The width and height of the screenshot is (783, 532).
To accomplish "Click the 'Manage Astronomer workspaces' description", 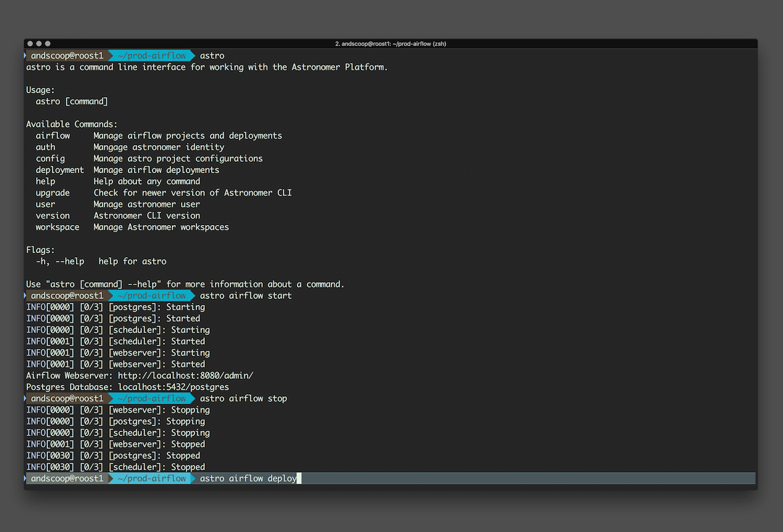I will [161, 227].
